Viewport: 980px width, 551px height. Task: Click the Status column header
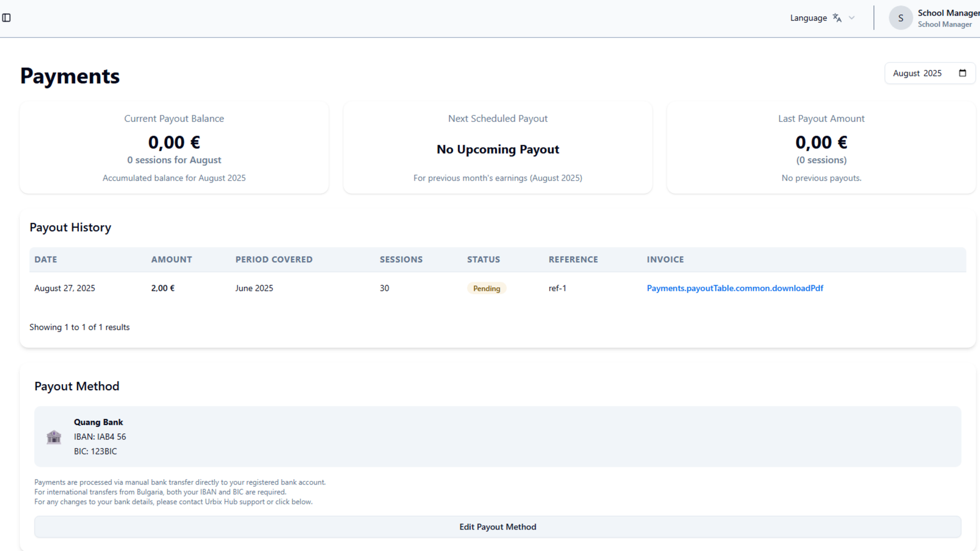tap(483, 259)
